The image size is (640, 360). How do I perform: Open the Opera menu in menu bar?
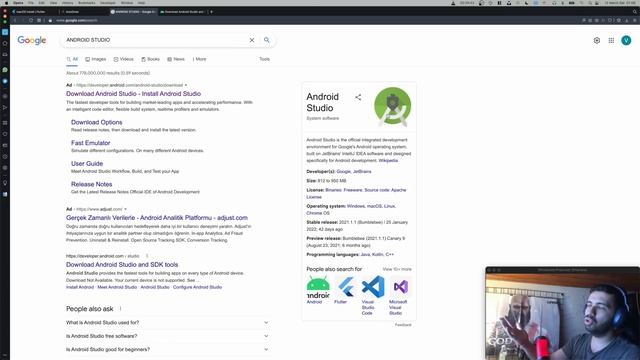pos(18,3)
